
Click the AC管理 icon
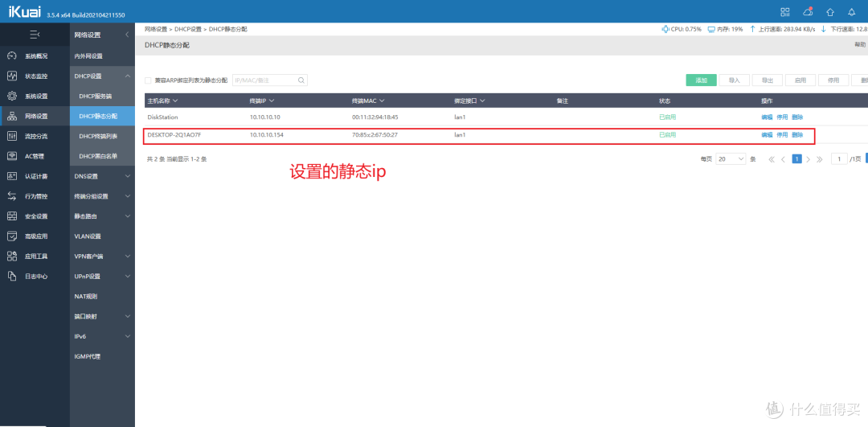click(12, 156)
